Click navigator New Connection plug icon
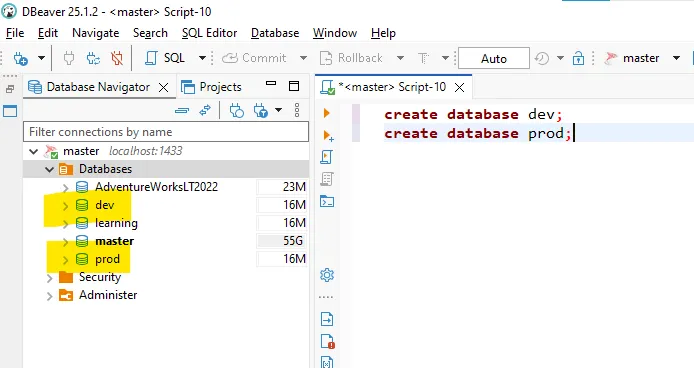Screen dimensions: 694x368 click(237, 110)
